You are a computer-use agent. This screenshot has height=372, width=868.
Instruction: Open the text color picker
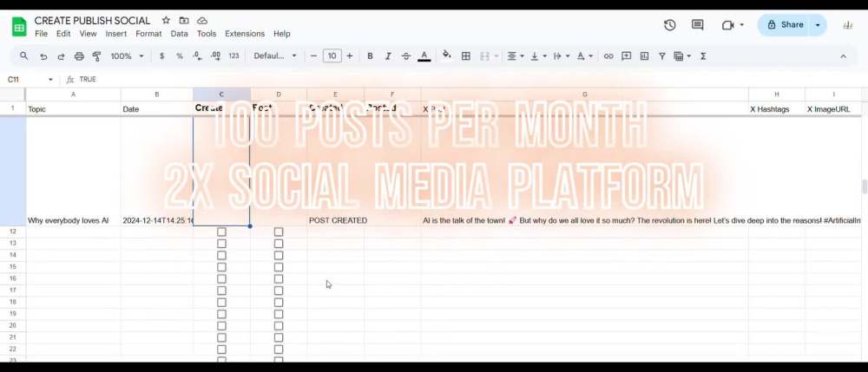pyautogui.click(x=424, y=55)
